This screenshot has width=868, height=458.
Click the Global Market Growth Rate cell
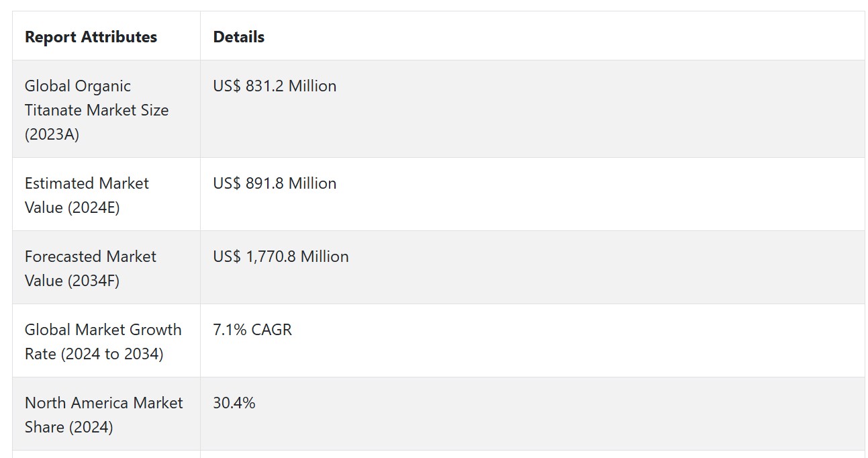tap(106, 341)
